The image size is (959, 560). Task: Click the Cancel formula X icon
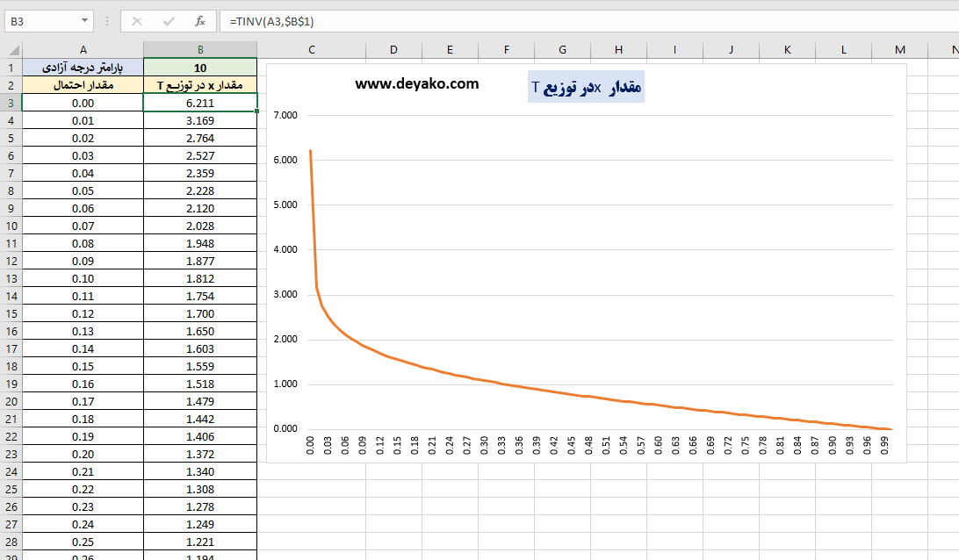coord(137,20)
